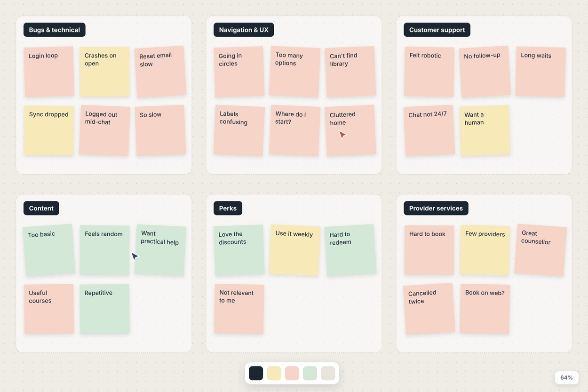This screenshot has height=392, width=588.
Task: Select the Customer support group label
Action: click(437, 30)
